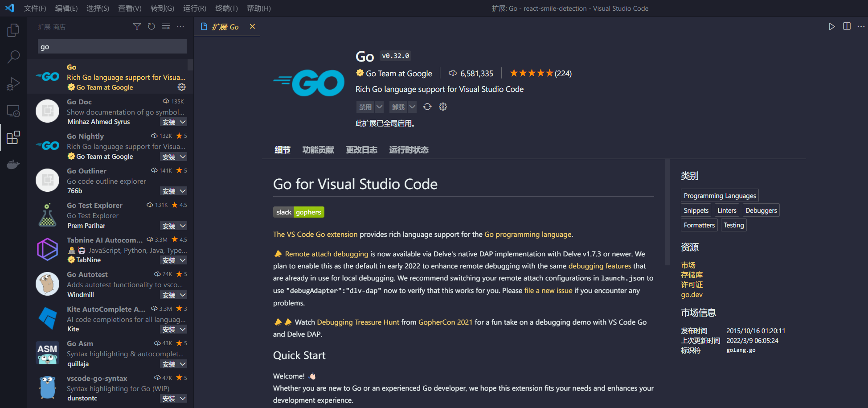The height and width of the screenshot is (408, 868).
Task: Select the Go Doc extension icon
Action: pyautogui.click(x=48, y=111)
